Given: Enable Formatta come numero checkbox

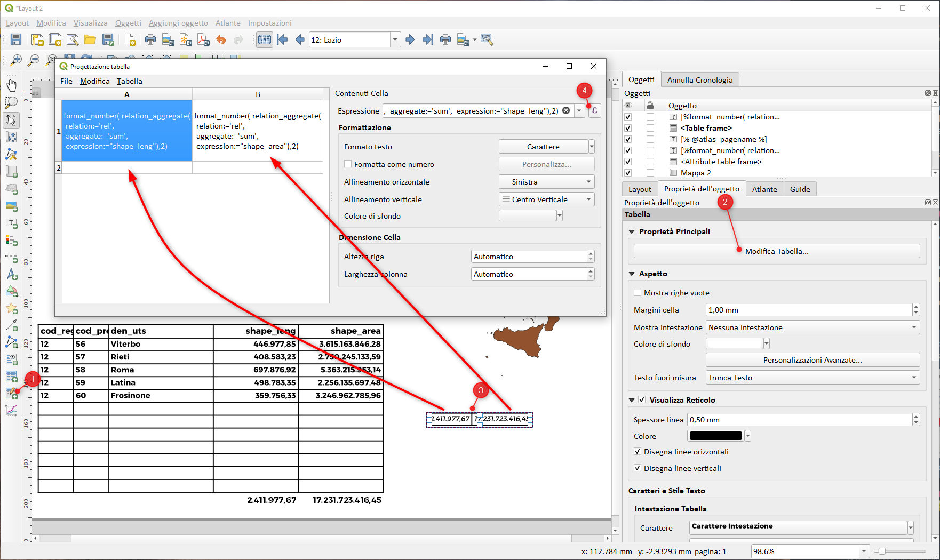Looking at the screenshot, I should [x=348, y=164].
